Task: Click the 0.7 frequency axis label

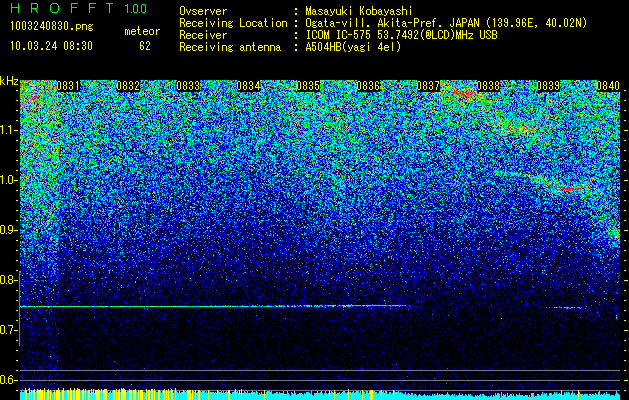Action: tap(8, 330)
